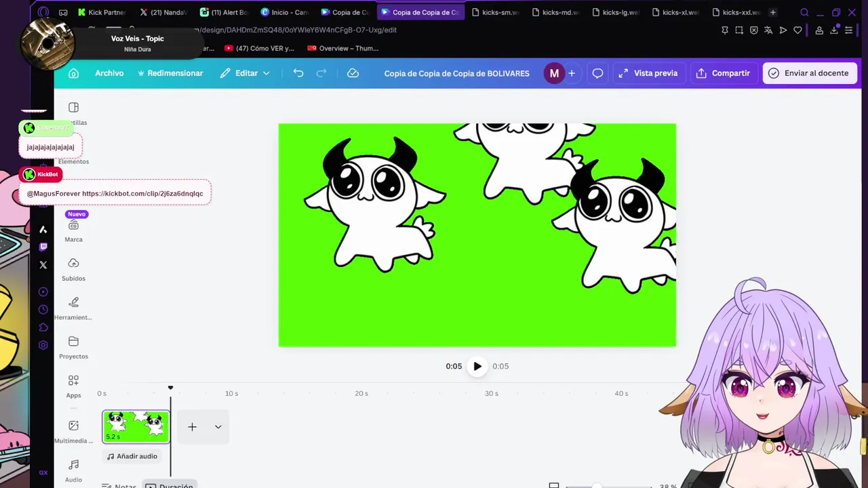Click the green canvas design area

(477, 235)
